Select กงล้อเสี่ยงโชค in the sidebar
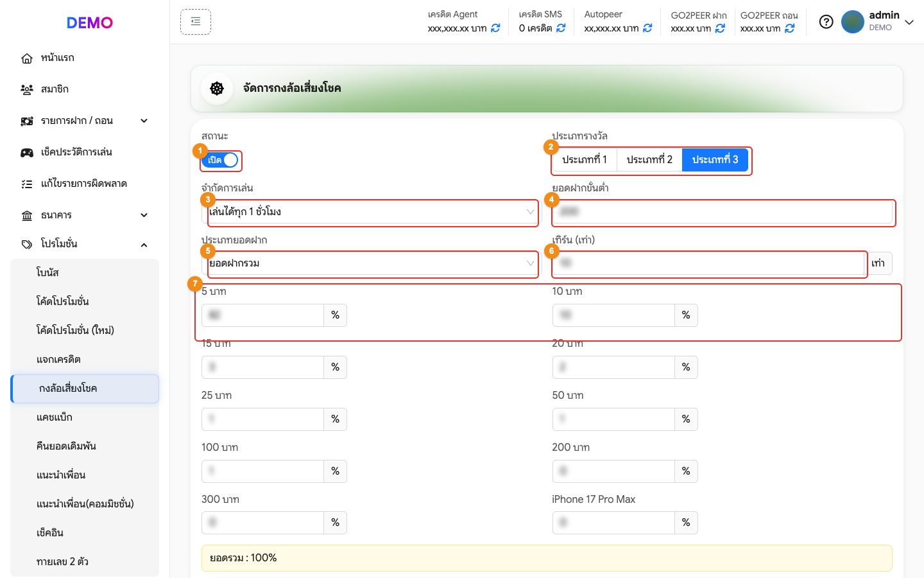 coord(85,389)
